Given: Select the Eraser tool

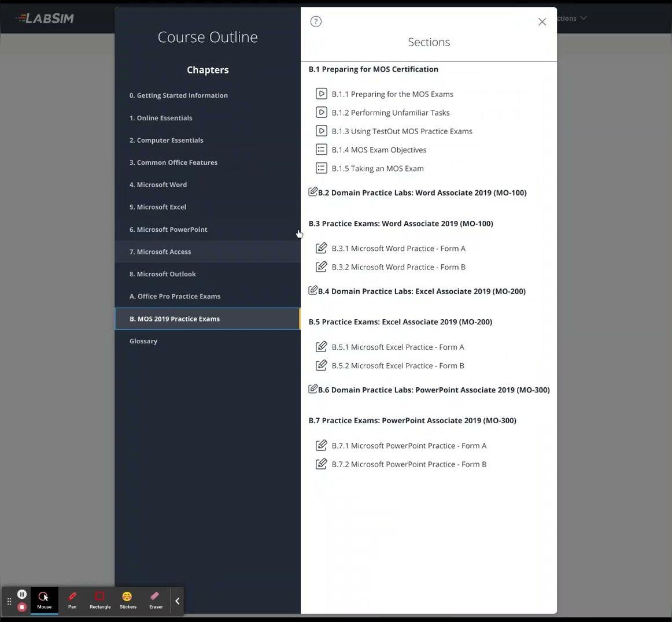Looking at the screenshot, I should [156, 601].
